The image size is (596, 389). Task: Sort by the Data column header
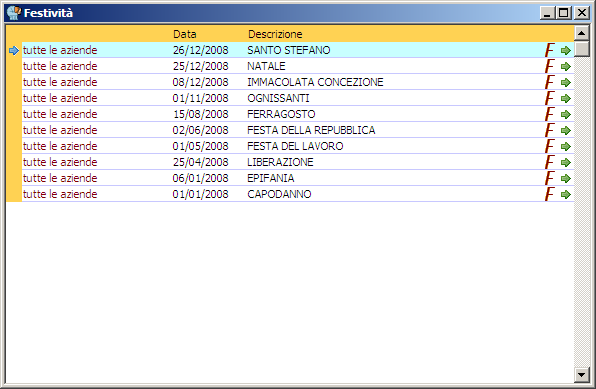[185, 34]
